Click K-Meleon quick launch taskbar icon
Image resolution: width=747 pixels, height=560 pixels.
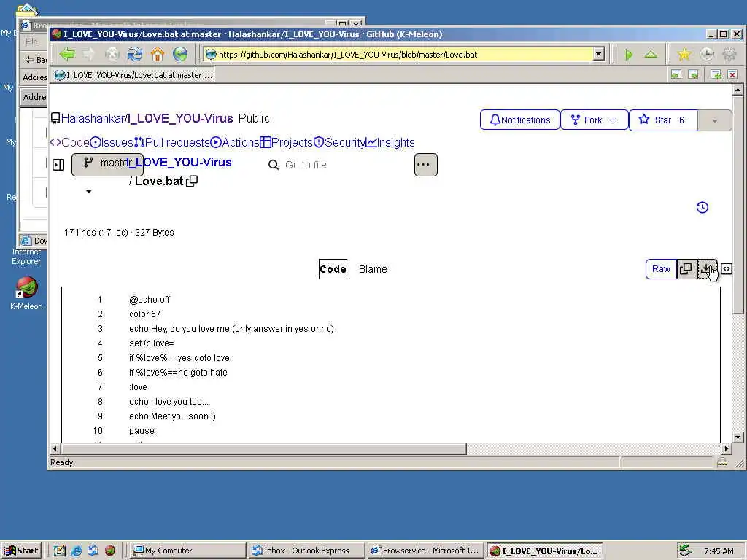coord(110,551)
